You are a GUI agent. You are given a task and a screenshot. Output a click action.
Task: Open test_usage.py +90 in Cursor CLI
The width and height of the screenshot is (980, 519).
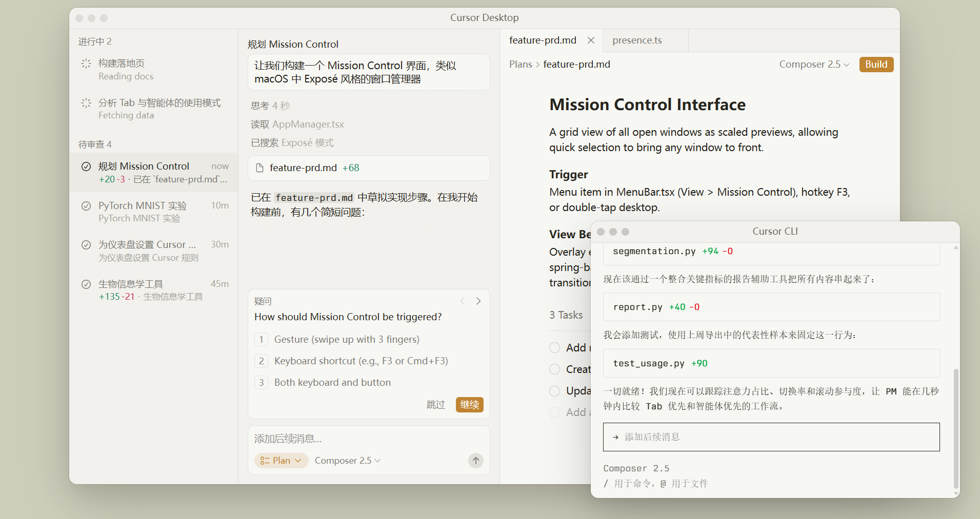coord(771,364)
